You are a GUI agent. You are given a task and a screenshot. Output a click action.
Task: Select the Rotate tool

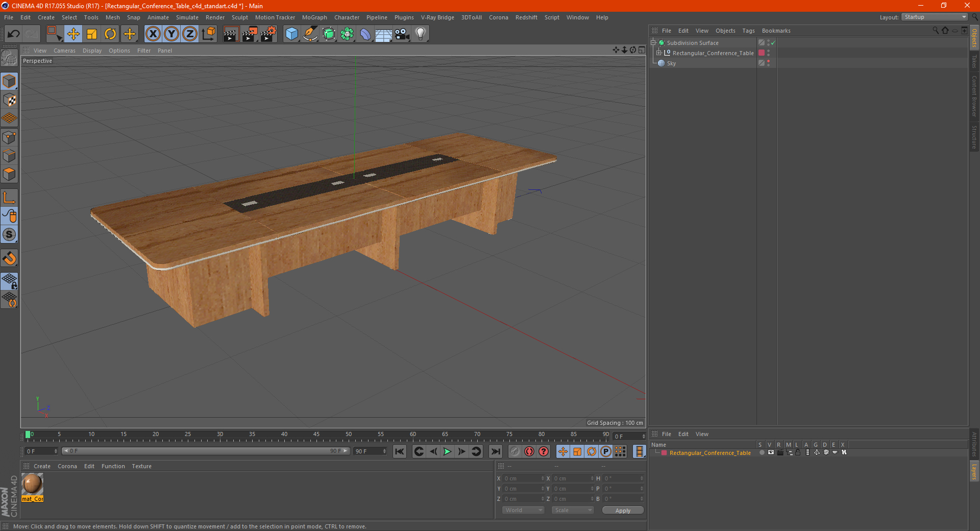[110, 34]
